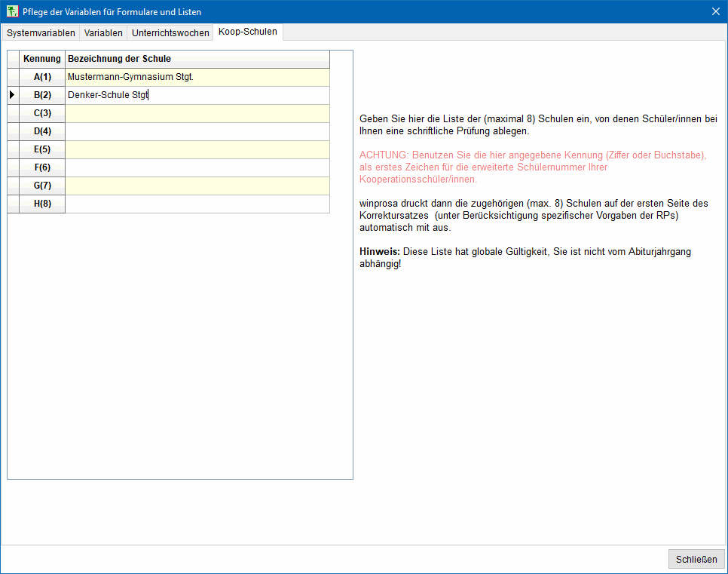
Task: Select the last empty school cell, H(8)
Action: (197, 204)
